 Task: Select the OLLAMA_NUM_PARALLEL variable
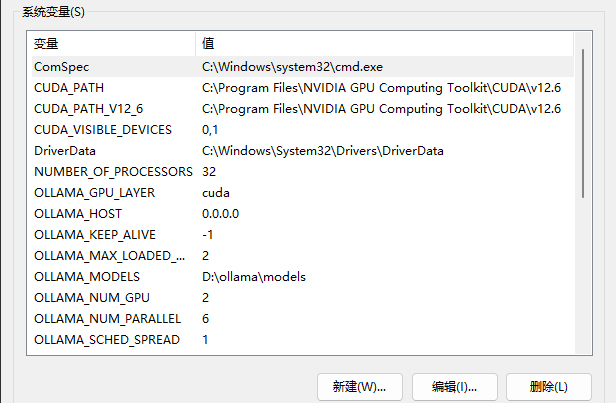click(x=302, y=319)
